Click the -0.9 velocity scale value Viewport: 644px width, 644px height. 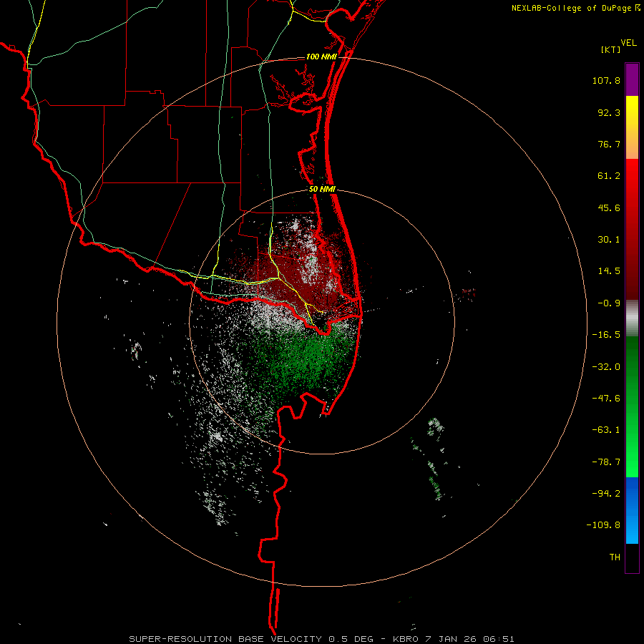[609, 303]
